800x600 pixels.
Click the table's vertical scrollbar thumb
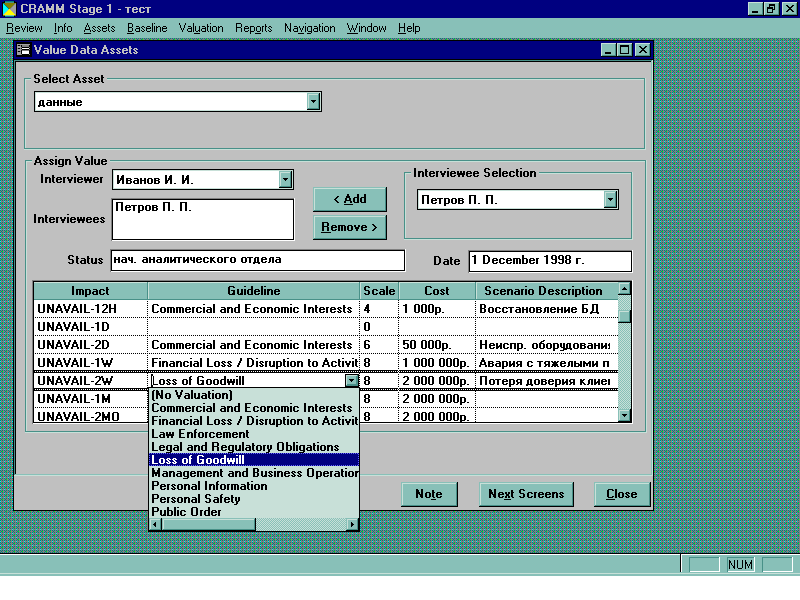[624, 316]
